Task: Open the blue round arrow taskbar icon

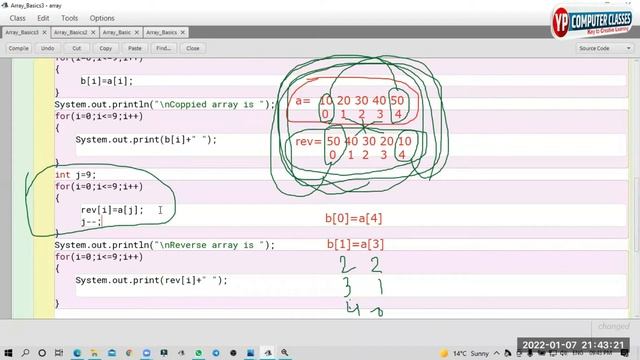Action: pos(216,353)
